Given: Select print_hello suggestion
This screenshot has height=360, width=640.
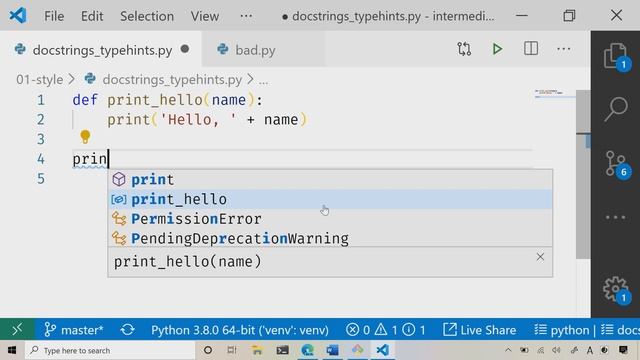Looking at the screenshot, I should tap(330, 199).
